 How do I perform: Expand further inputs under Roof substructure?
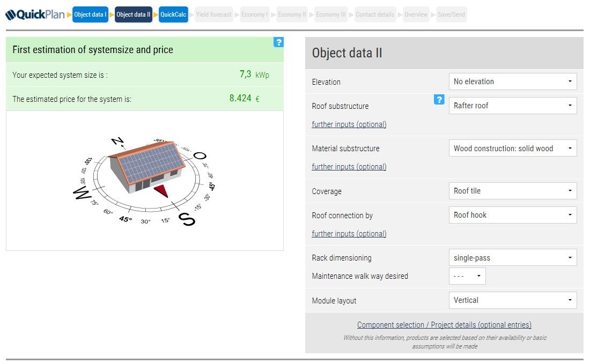point(349,124)
